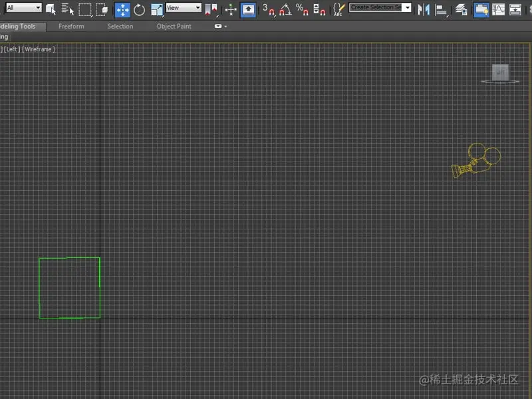Click the Align tool icon
This screenshot has height=399, width=532.
click(441, 9)
